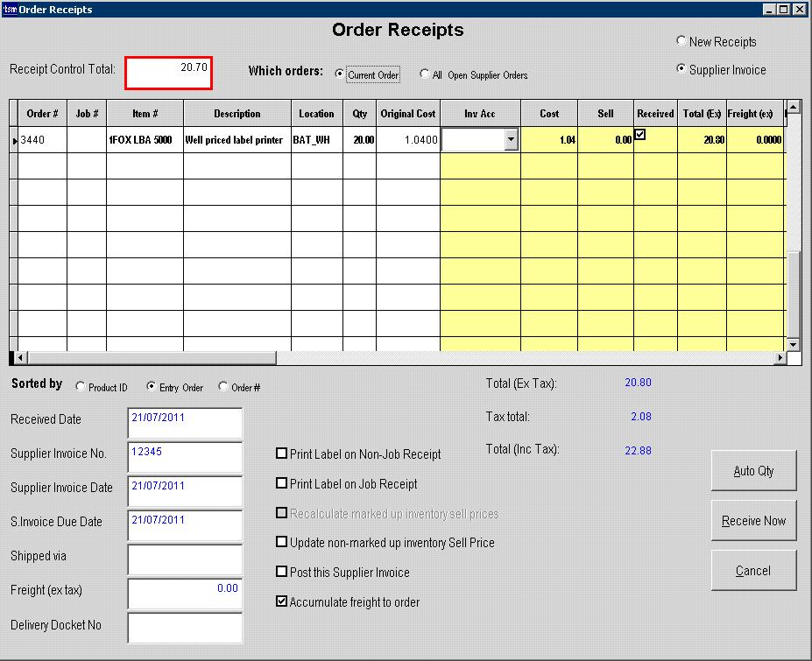Click the Qty column header
This screenshot has width=812, height=661.
[x=359, y=113]
